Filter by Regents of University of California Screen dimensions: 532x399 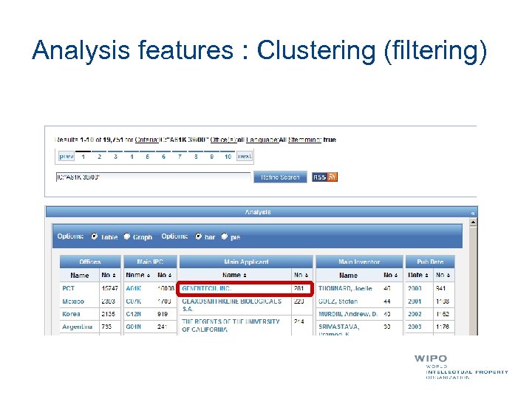pyautogui.click(x=231, y=325)
